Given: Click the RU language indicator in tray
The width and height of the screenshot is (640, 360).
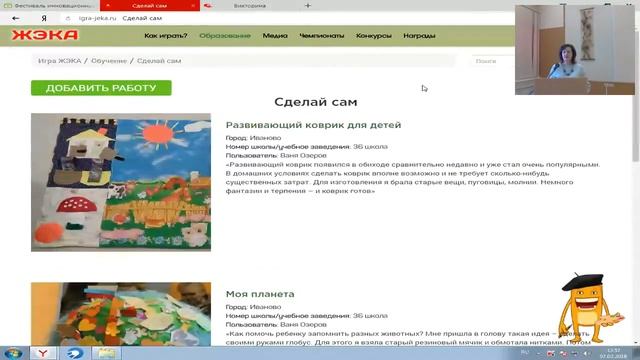Looking at the screenshot, I should pyautogui.click(x=525, y=352).
